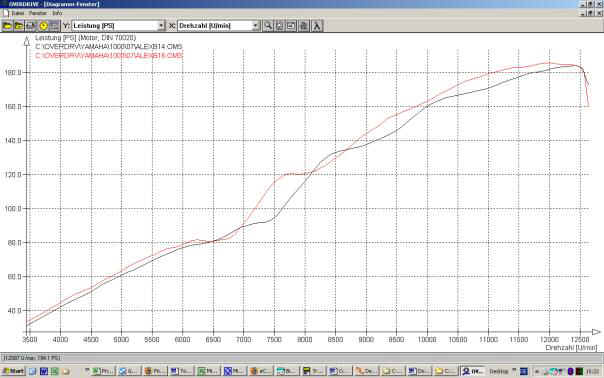Click the printer icon in toolbar
The image size is (604, 378).
coord(304,26)
